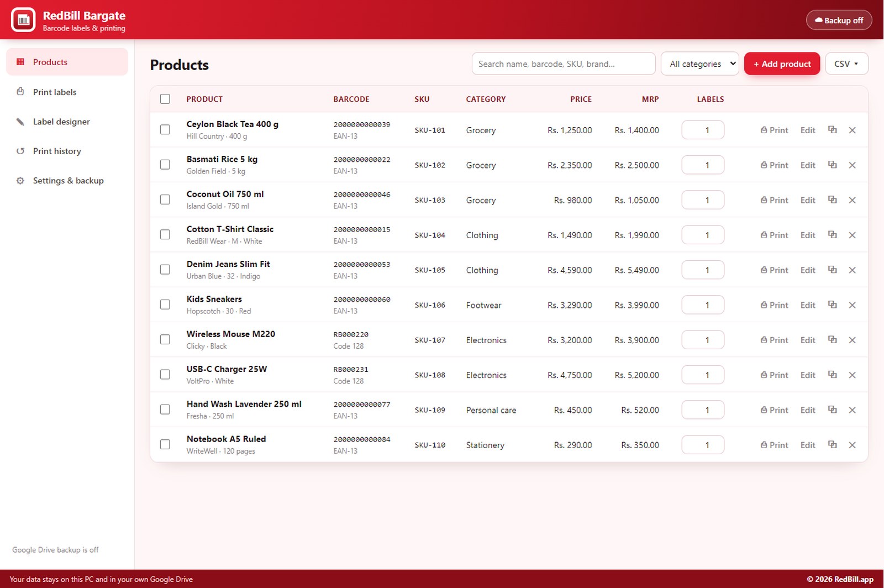This screenshot has width=884, height=588.
Task: Delete the USB-C Charger 25W row
Action: point(852,375)
